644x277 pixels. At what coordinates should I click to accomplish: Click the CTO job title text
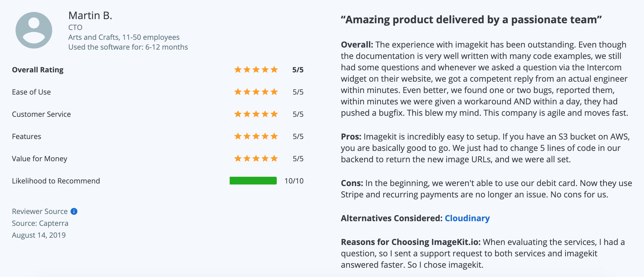tap(75, 27)
